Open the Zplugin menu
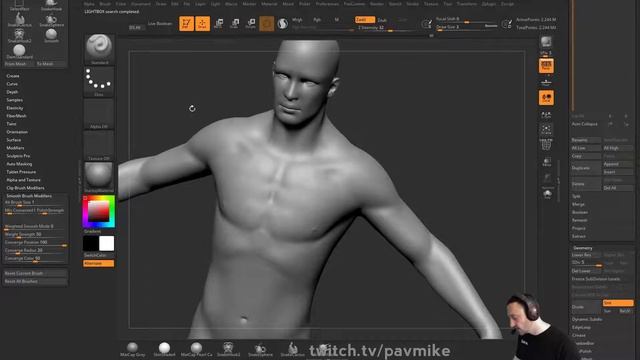This screenshot has width=640, height=360. pyautogui.click(x=489, y=4)
